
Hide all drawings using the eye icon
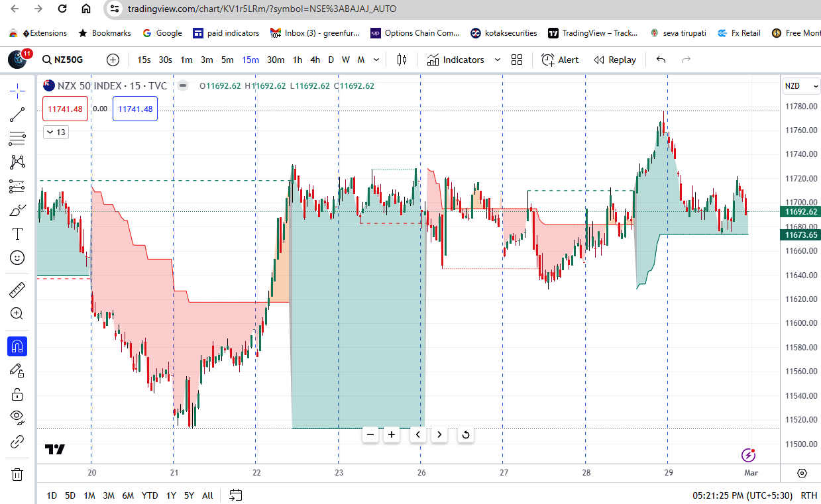17,417
